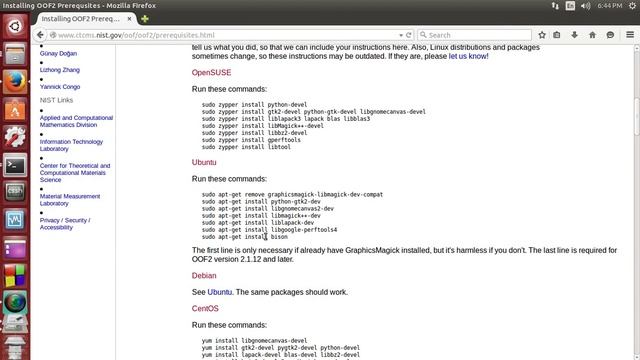Click the CentOS section heading
The image size is (640, 360).
click(205, 309)
